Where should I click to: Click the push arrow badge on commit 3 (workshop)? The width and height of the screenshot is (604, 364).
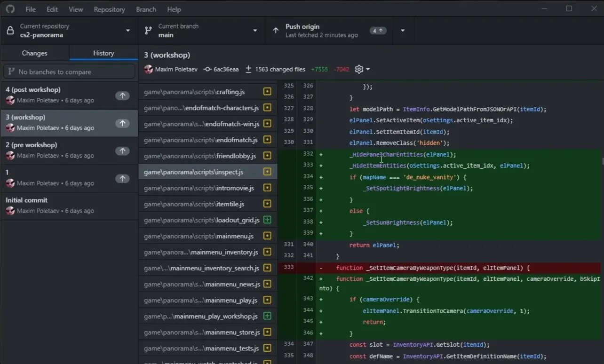(122, 123)
